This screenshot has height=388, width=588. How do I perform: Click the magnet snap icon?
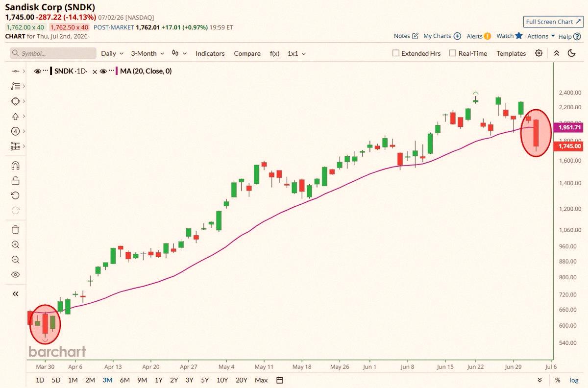[x=15, y=166]
